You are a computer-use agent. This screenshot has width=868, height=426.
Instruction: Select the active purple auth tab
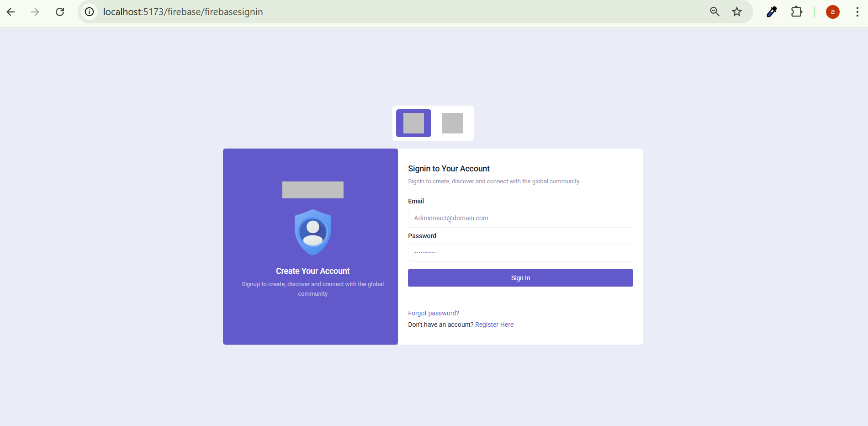(x=413, y=123)
